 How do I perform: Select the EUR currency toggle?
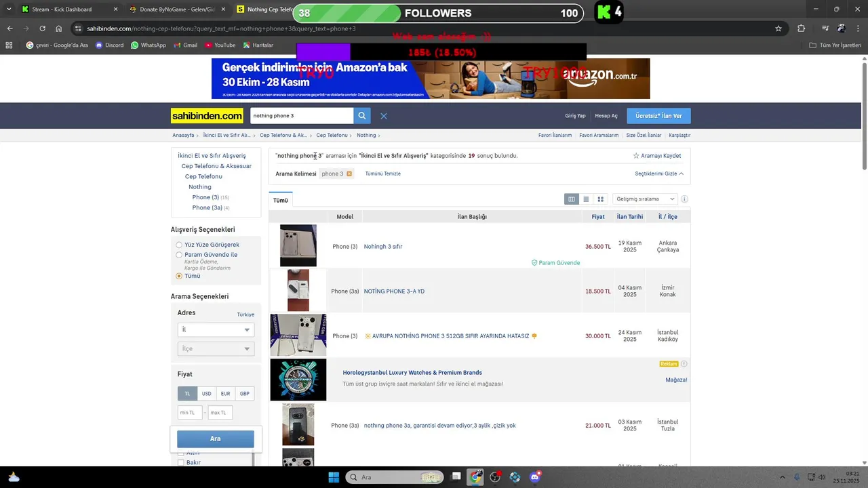point(225,394)
